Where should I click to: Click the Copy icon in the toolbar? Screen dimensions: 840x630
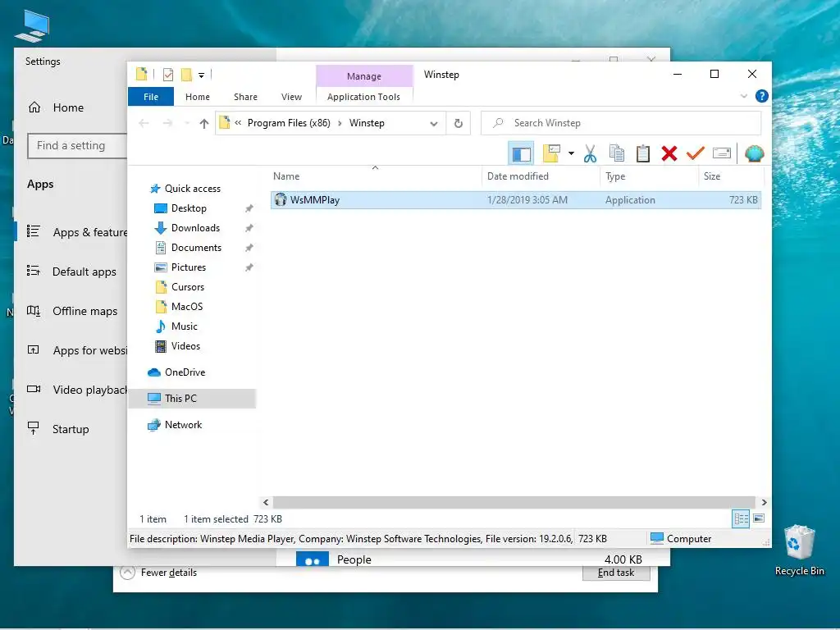coord(617,153)
